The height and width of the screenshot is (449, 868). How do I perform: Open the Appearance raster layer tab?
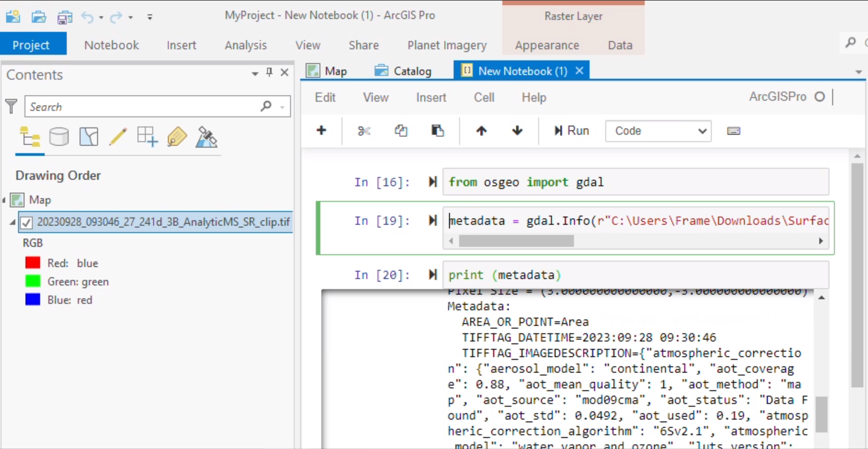(x=547, y=45)
